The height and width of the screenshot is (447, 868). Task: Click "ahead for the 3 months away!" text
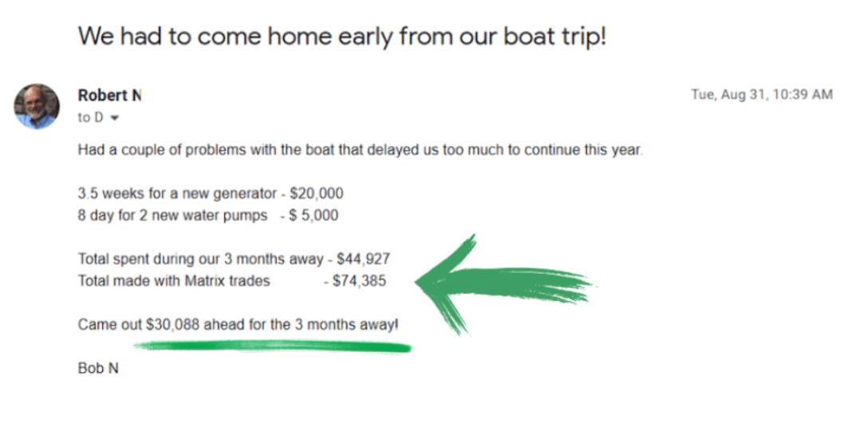tap(301, 325)
